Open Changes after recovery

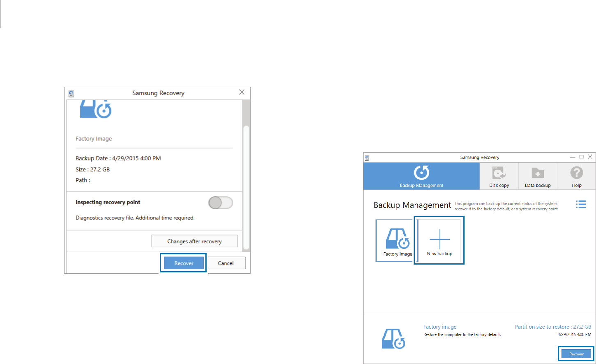(194, 241)
